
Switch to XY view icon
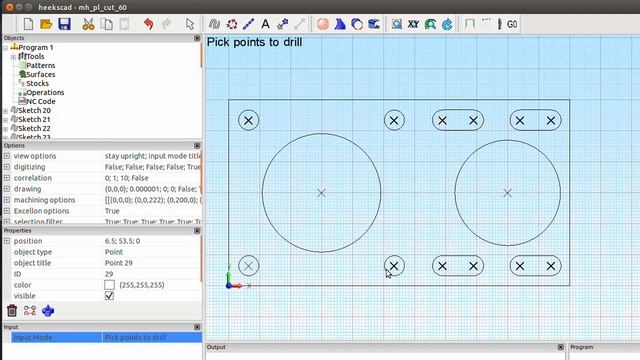(413, 24)
